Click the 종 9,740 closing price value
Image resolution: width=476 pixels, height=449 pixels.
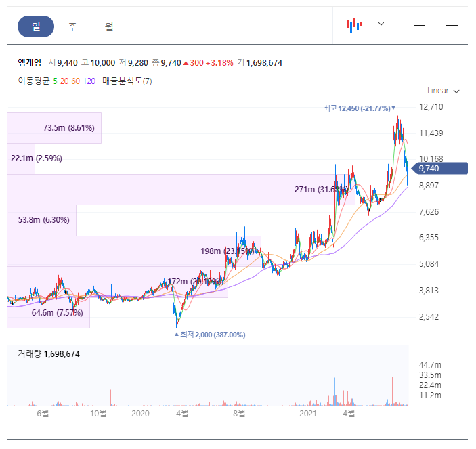(167, 63)
